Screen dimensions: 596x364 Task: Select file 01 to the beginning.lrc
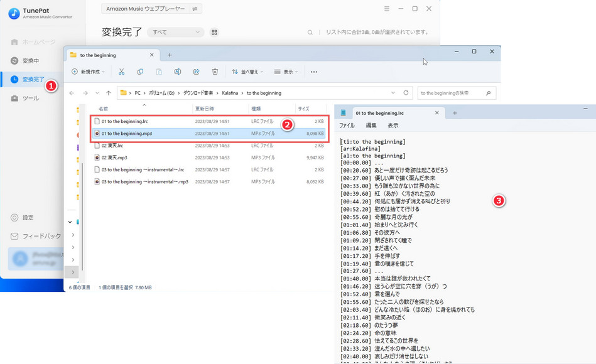point(209,121)
